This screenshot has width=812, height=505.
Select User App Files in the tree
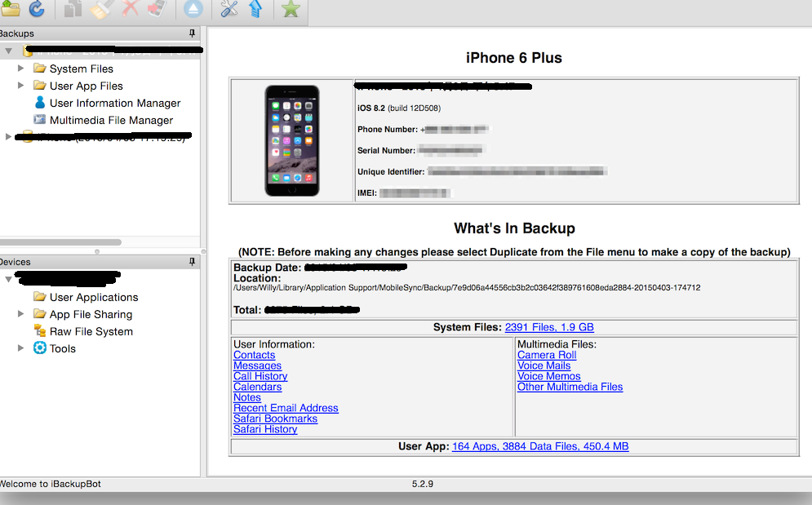[x=86, y=86]
